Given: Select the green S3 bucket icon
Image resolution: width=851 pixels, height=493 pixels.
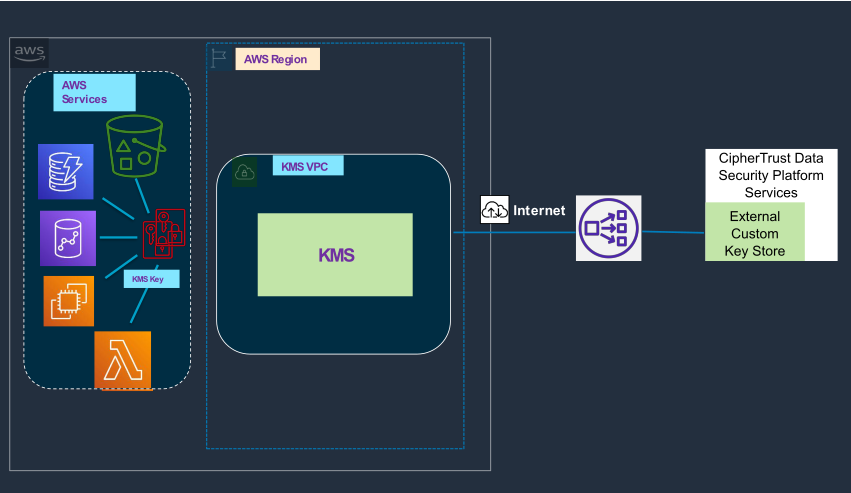Looking at the screenshot, I should [134, 146].
